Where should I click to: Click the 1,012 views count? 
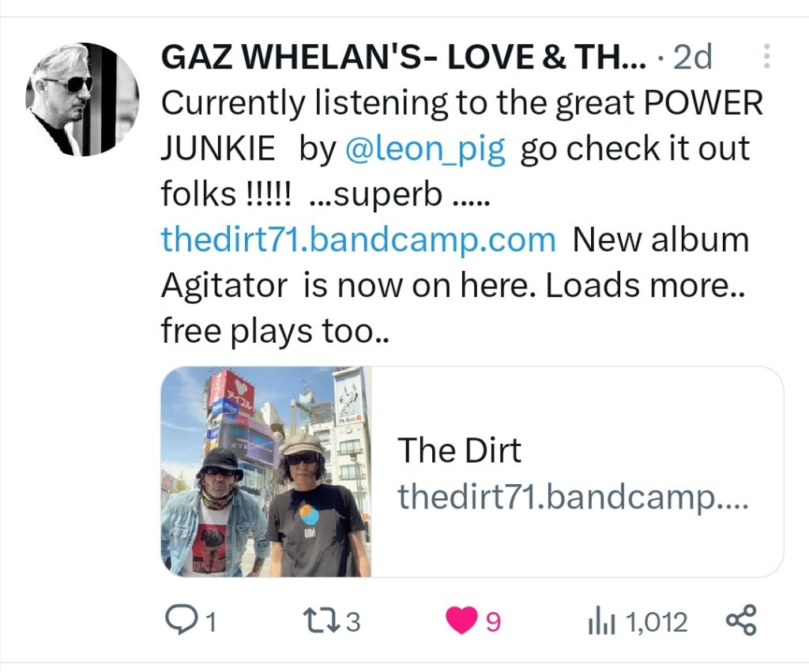[x=657, y=622]
